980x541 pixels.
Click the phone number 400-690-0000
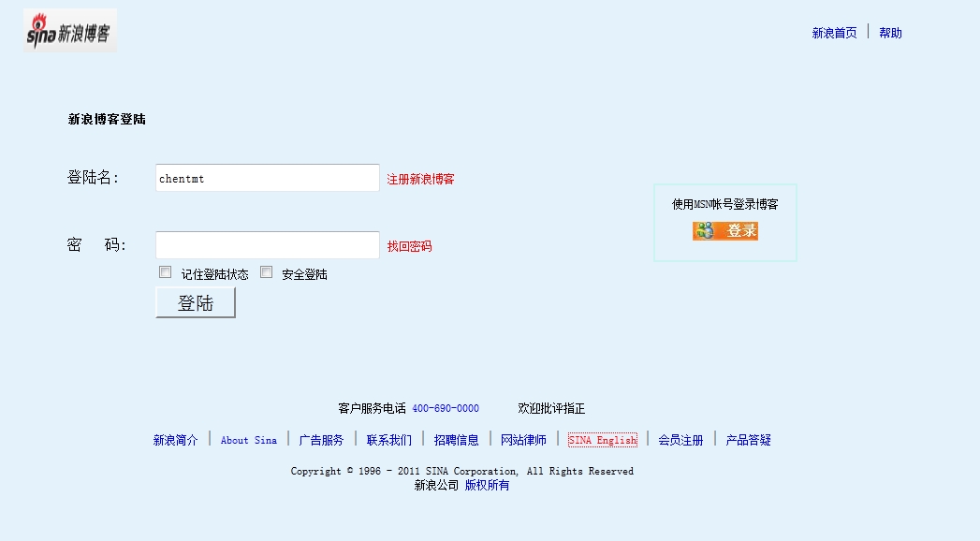tap(446, 409)
